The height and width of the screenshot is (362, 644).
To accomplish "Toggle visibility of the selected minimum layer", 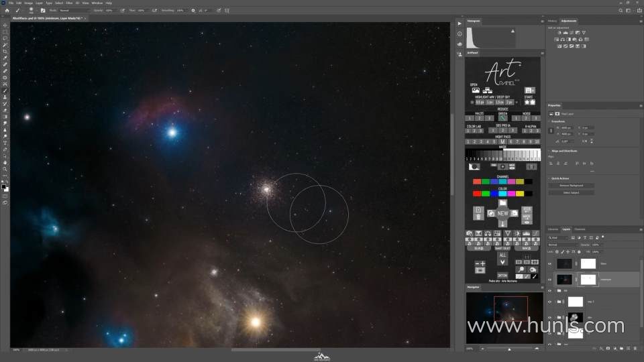I will pos(550,280).
